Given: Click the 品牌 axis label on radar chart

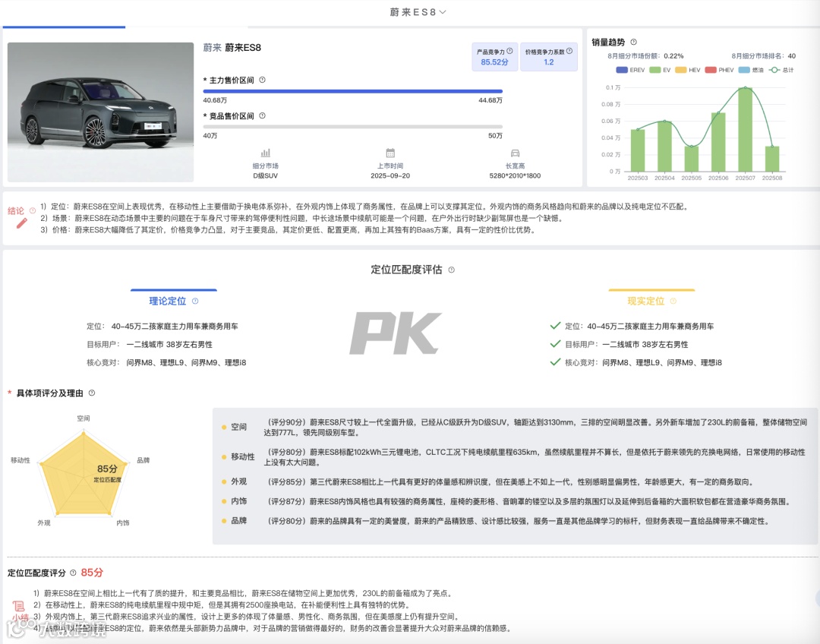Looking at the screenshot, I should [x=143, y=460].
